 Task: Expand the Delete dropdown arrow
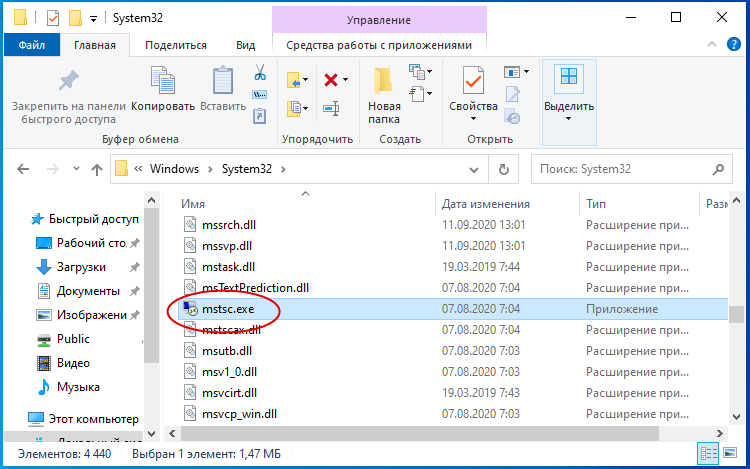pos(345,80)
